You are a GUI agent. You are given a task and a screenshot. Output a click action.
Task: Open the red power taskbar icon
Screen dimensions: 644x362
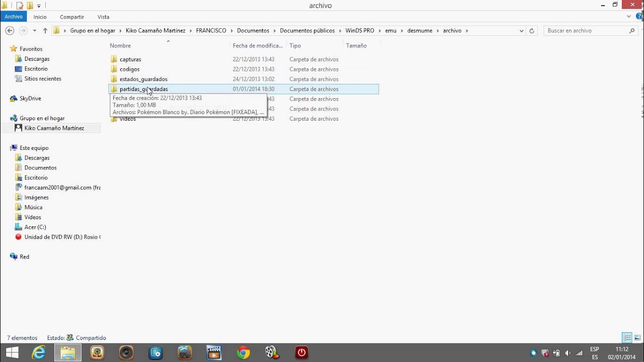coord(301,352)
